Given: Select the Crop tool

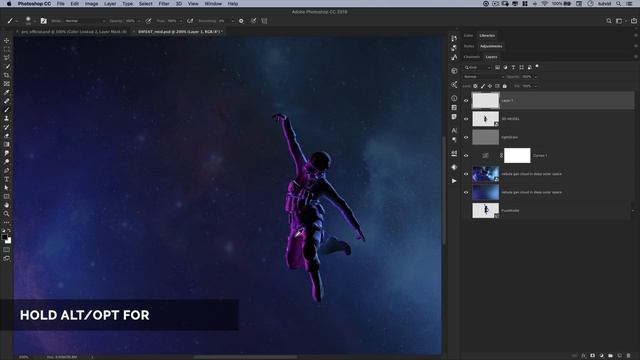Looking at the screenshot, I should [x=7, y=75].
